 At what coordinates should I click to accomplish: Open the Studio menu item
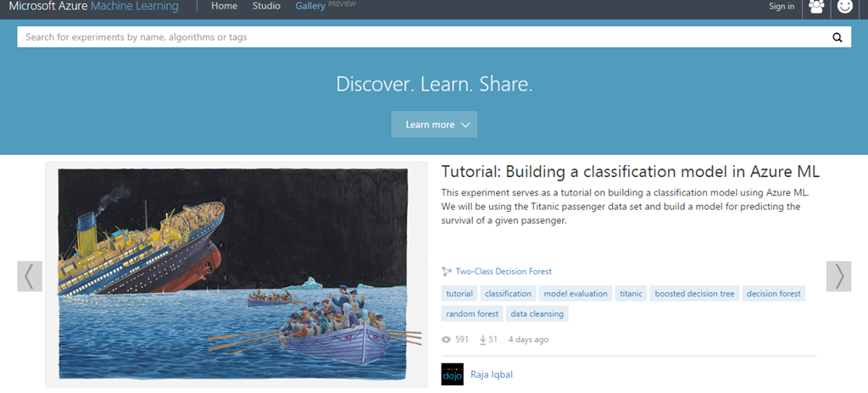(266, 6)
